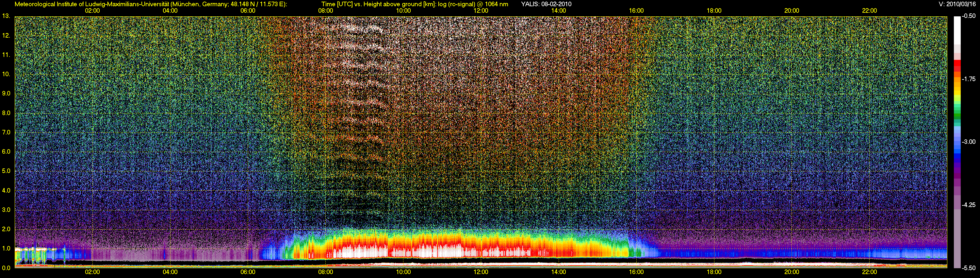Select the '13.' height axis label
Viewport: 980px width, 278px height.
click(x=6, y=16)
